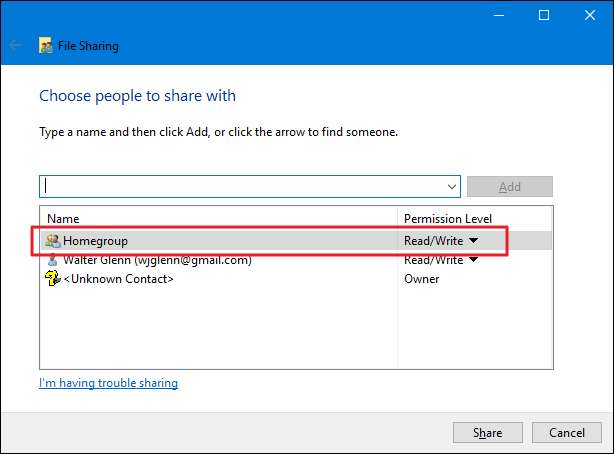Click the disabled Add button
The width and height of the screenshot is (614, 454).
point(509,187)
